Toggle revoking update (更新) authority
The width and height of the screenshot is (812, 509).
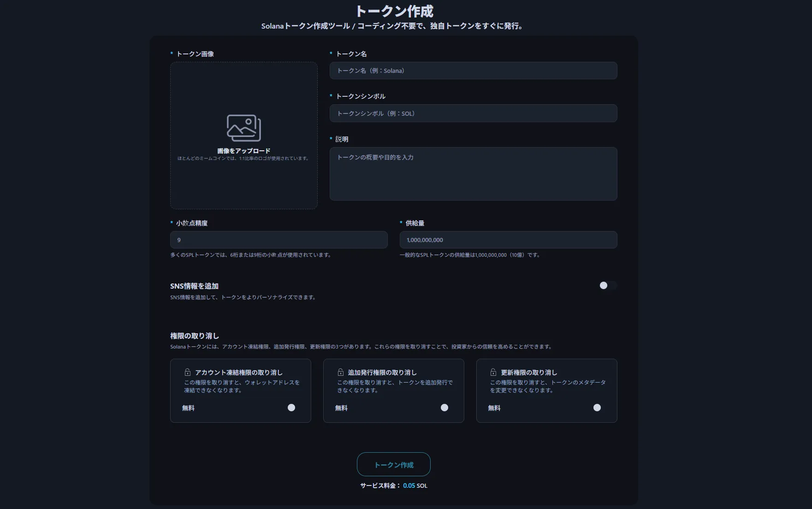click(597, 408)
